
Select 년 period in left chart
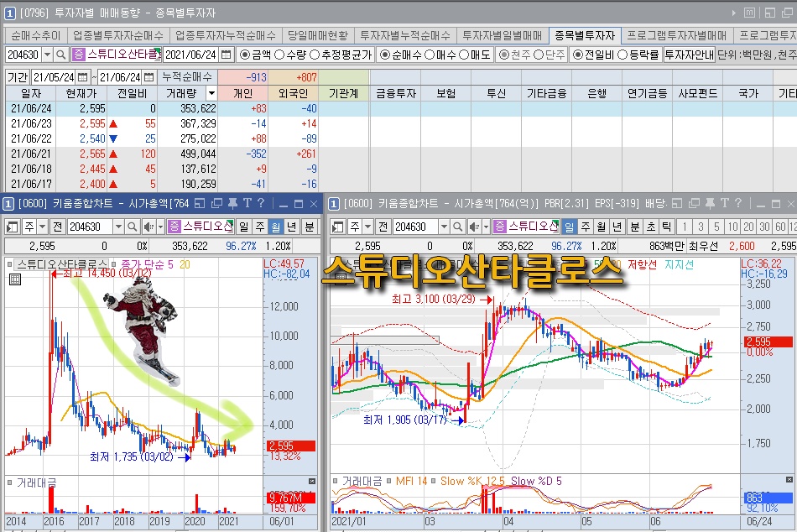click(x=292, y=227)
